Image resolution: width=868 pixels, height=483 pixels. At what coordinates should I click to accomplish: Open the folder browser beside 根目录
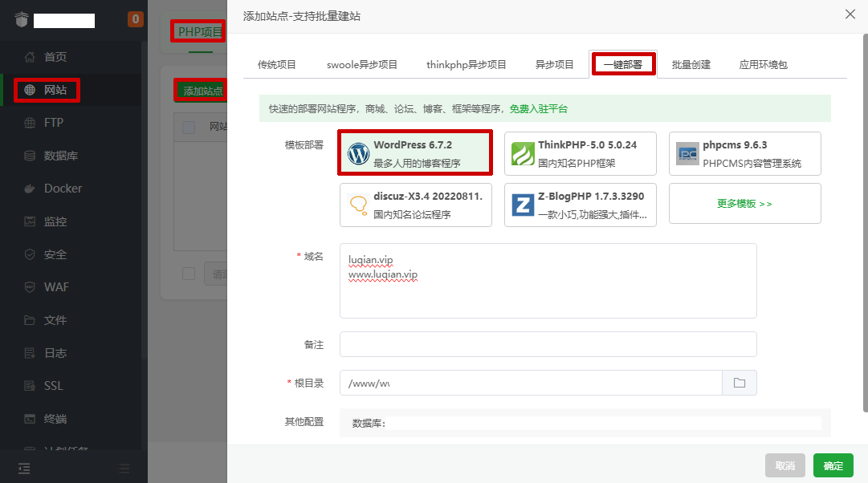(x=739, y=383)
